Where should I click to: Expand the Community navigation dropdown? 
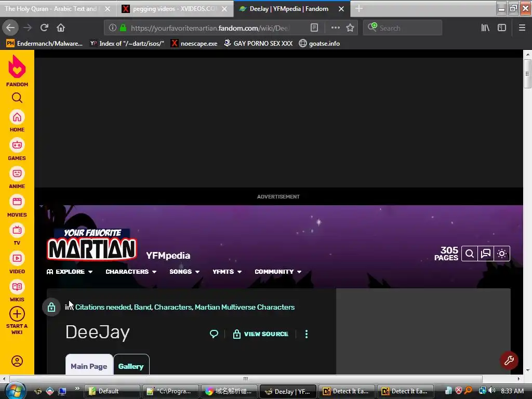pos(278,272)
